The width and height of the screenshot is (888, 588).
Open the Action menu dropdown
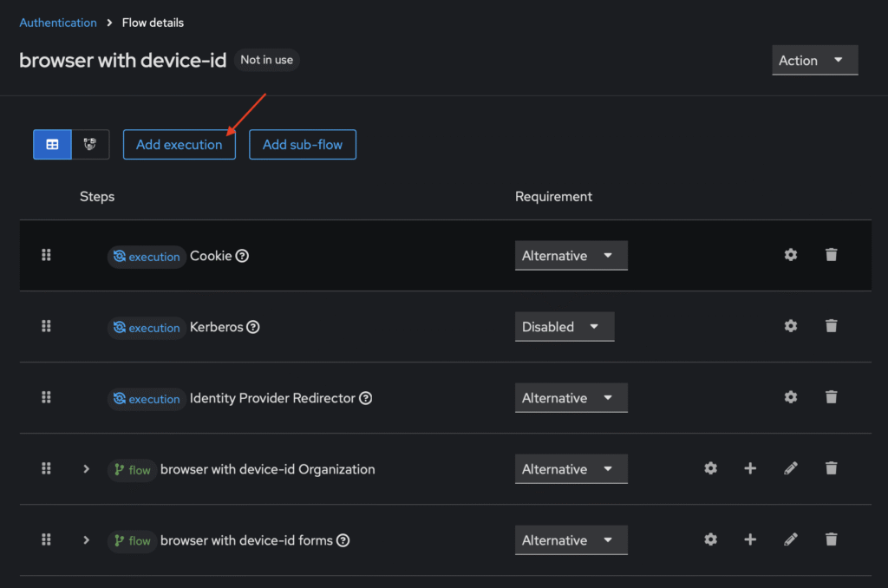point(814,61)
